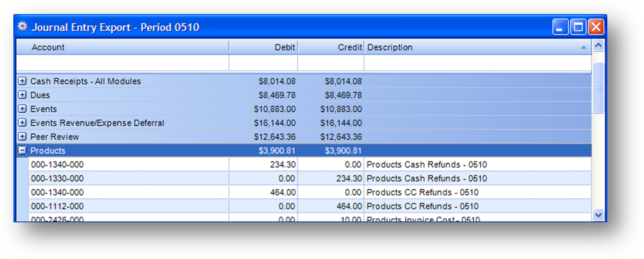Maximize the Journal Entry Export window
The image size is (644, 259).
click(x=579, y=27)
